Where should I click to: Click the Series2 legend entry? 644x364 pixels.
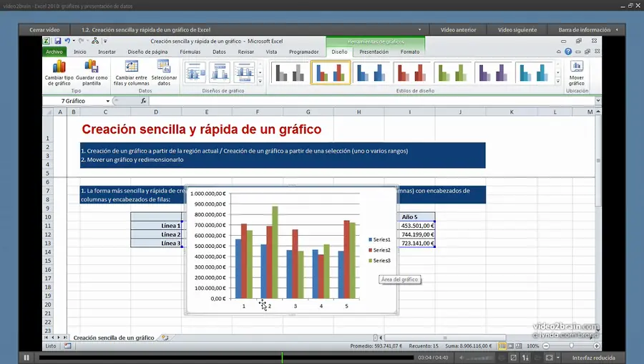tap(379, 250)
